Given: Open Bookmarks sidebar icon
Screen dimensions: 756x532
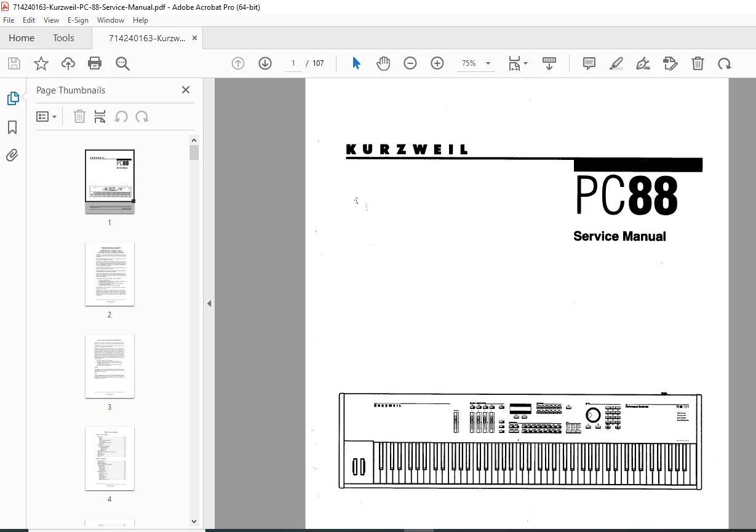Looking at the screenshot, I should click(x=12, y=127).
